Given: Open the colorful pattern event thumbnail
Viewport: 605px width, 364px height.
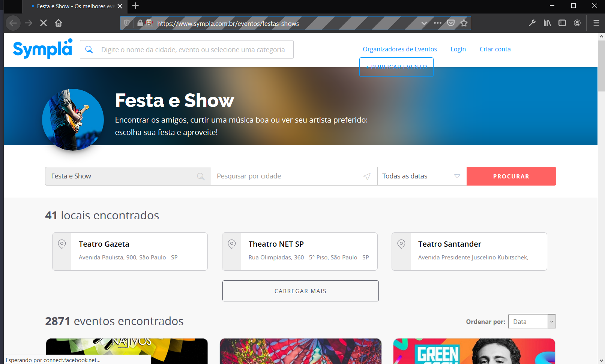Looking at the screenshot, I should pyautogui.click(x=300, y=351).
